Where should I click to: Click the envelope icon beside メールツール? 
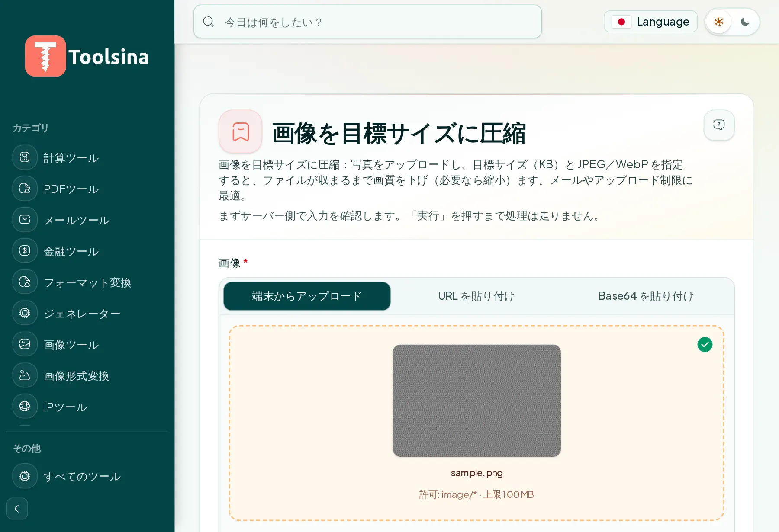25,220
